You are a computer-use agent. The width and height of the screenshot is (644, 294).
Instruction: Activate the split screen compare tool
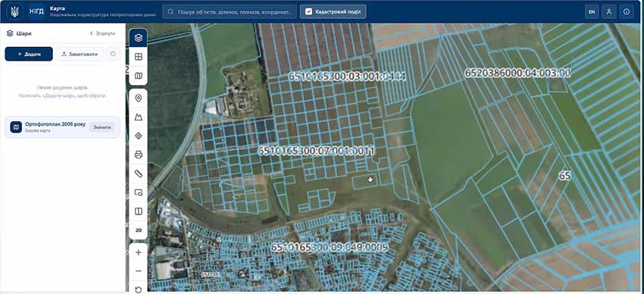(139, 211)
